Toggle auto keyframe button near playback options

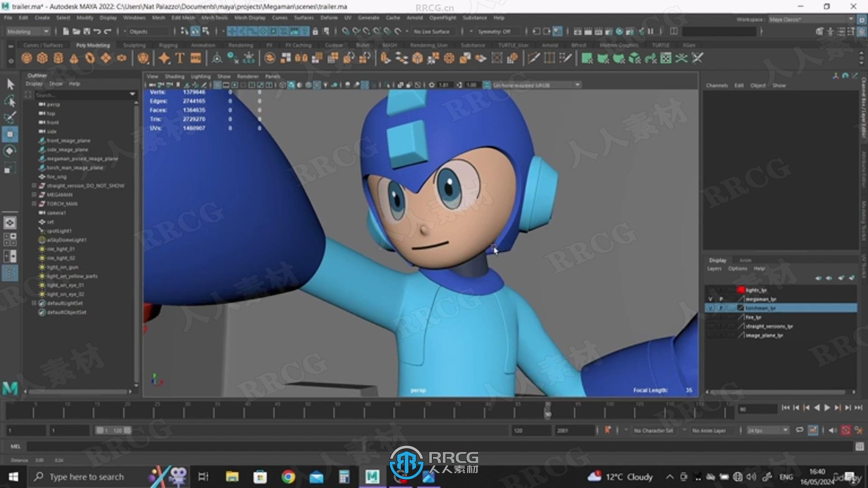[845, 431]
